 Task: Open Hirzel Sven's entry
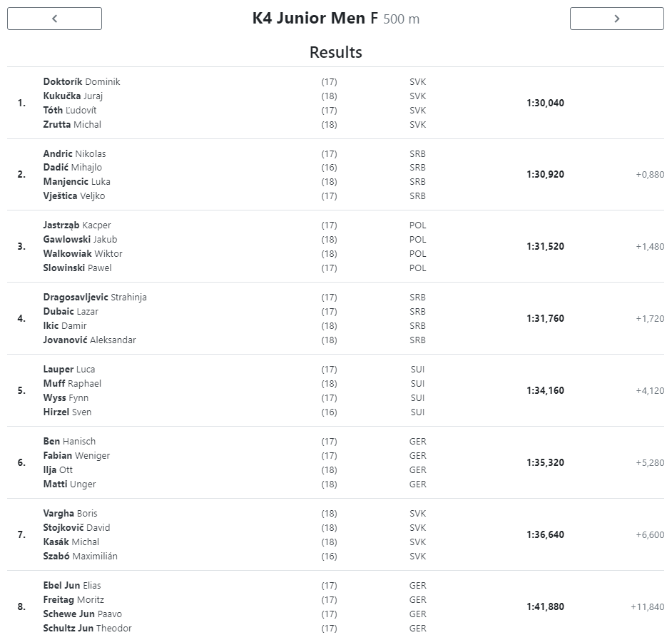click(x=67, y=412)
